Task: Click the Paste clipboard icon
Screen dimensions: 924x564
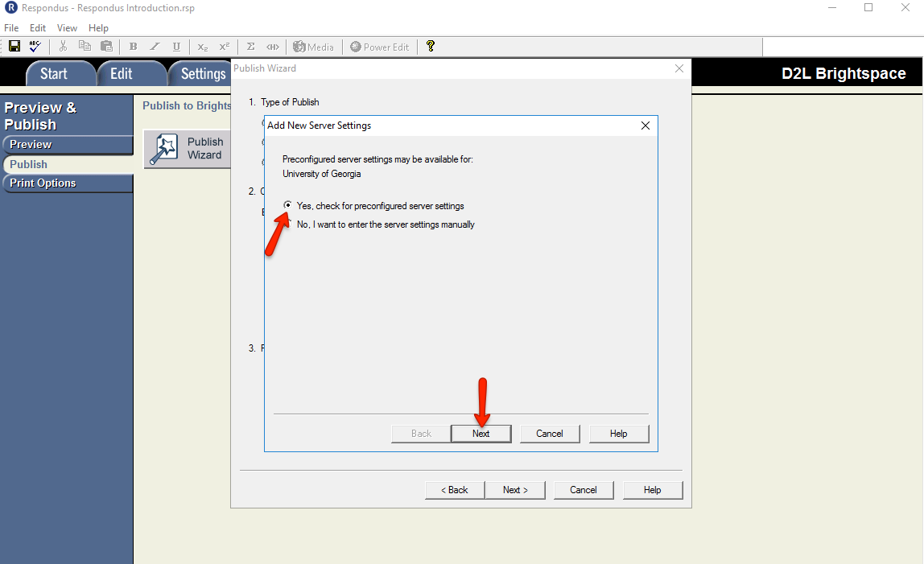Action: (107, 46)
